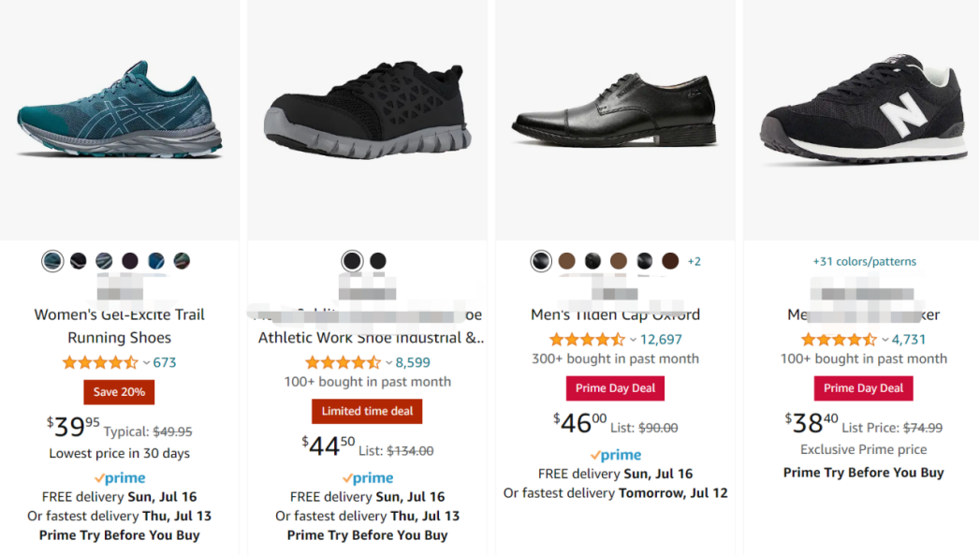Expand rating chevron next to 673 reviews

click(146, 363)
